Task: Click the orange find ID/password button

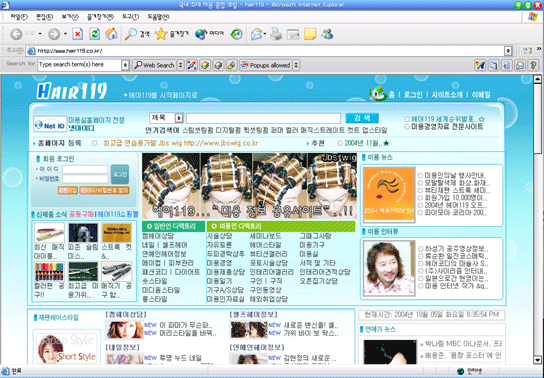Action: pyautogui.click(x=104, y=190)
